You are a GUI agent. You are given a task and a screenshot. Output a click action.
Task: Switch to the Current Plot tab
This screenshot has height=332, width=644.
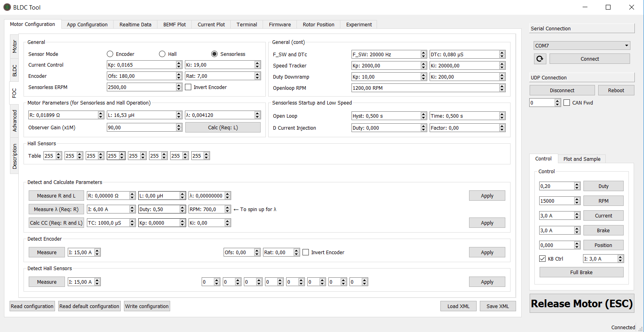click(211, 24)
